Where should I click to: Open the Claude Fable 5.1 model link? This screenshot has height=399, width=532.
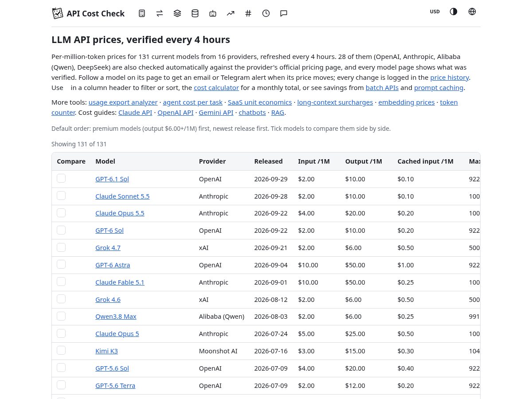tap(120, 282)
